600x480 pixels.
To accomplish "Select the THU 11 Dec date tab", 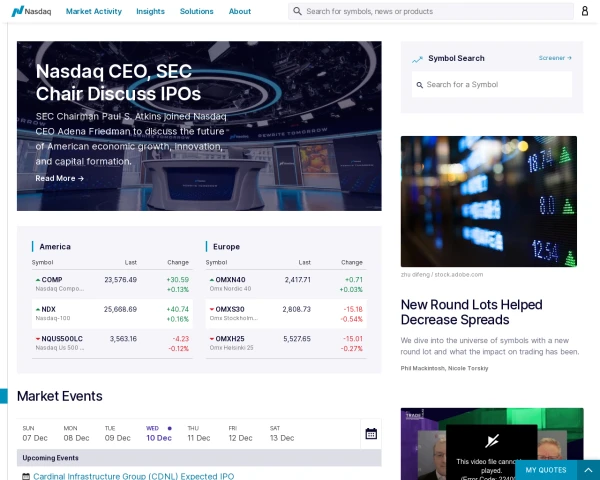I will tap(199, 433).
